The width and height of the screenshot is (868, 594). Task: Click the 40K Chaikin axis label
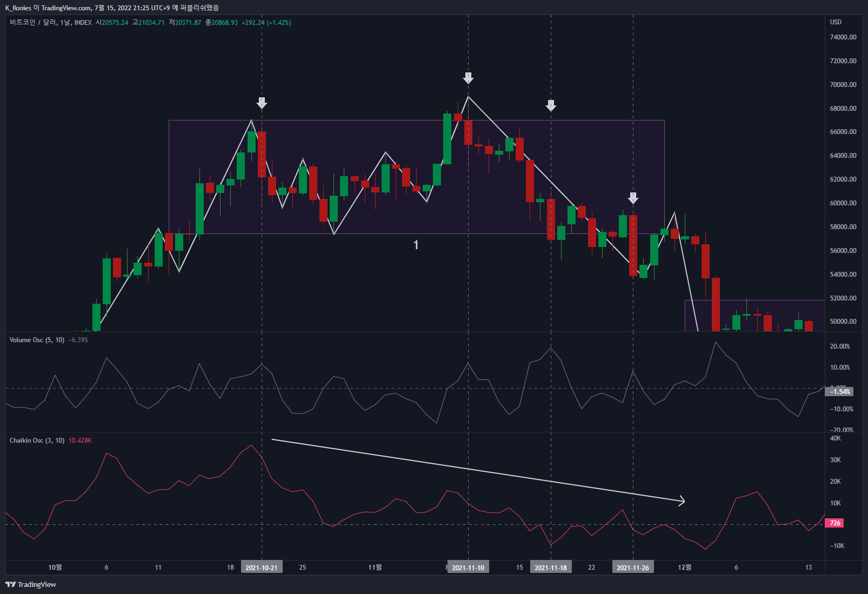click(836, 438)
